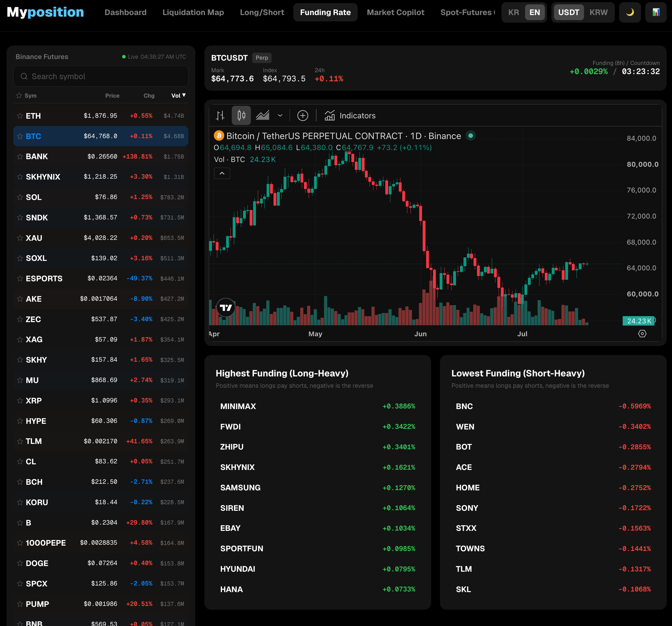The height and width of the screenshot is (626, 672).
Task: Open the Liquidation Map tab
Action: tap(193, 13)
